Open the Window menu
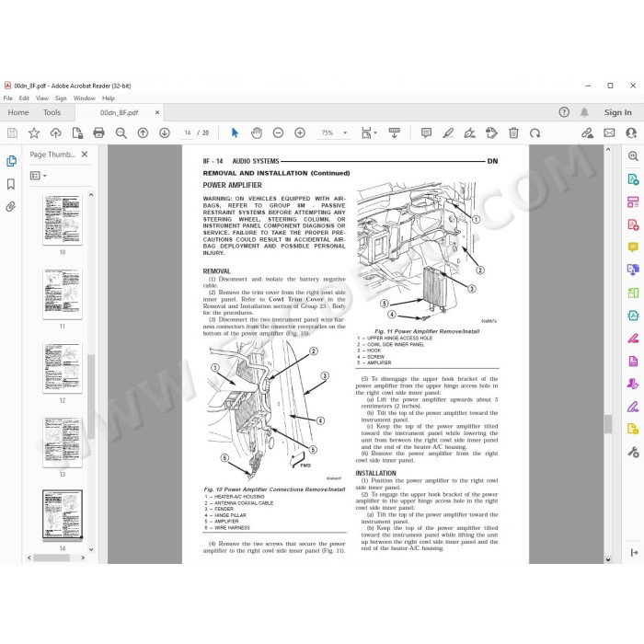The height and width of the screenshot is (644, 644). point(85,98)
